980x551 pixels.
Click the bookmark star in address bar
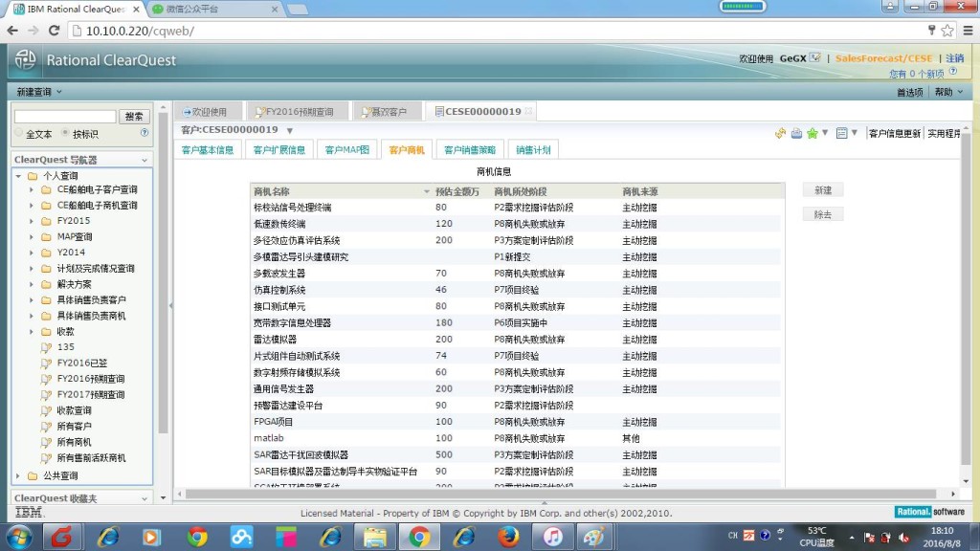point(947,31)
